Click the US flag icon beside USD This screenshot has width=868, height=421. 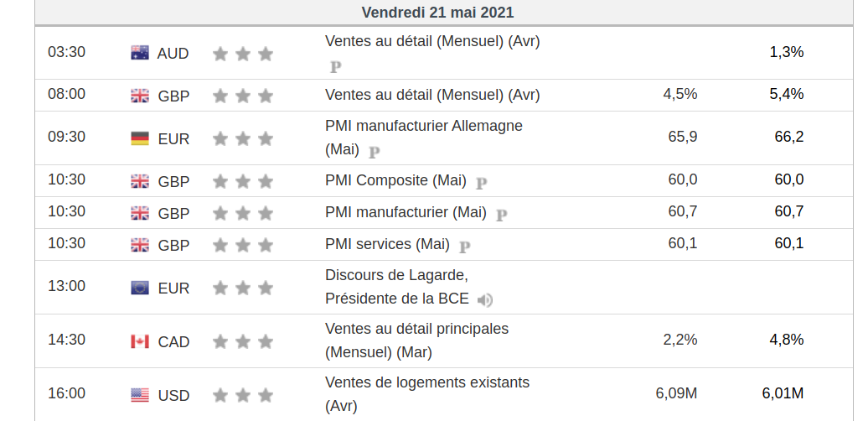[x=140, y=395]
